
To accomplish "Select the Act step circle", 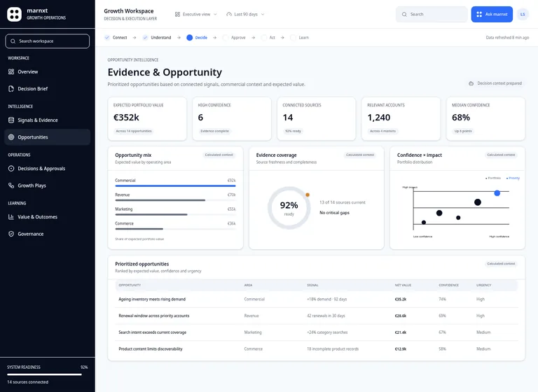I will [264, 37].
